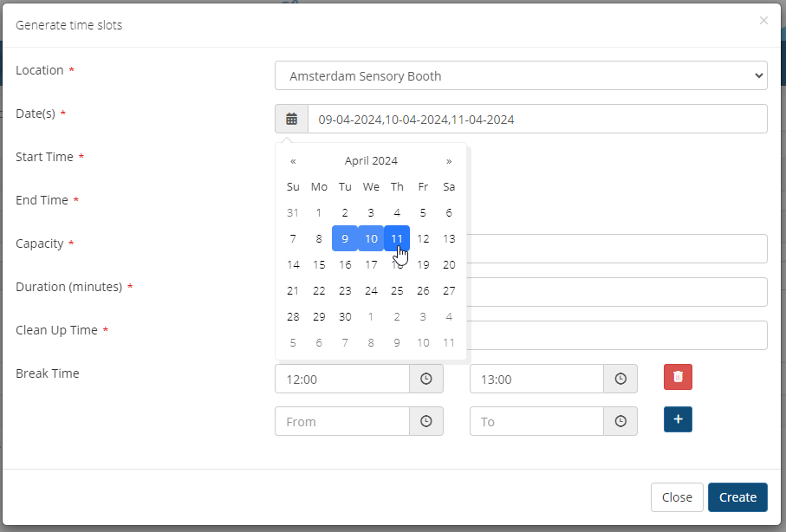Open the clock picker for 13:00 break end
Image resolution: width=786 pixels, height=532 pixels.
(620, 379)
